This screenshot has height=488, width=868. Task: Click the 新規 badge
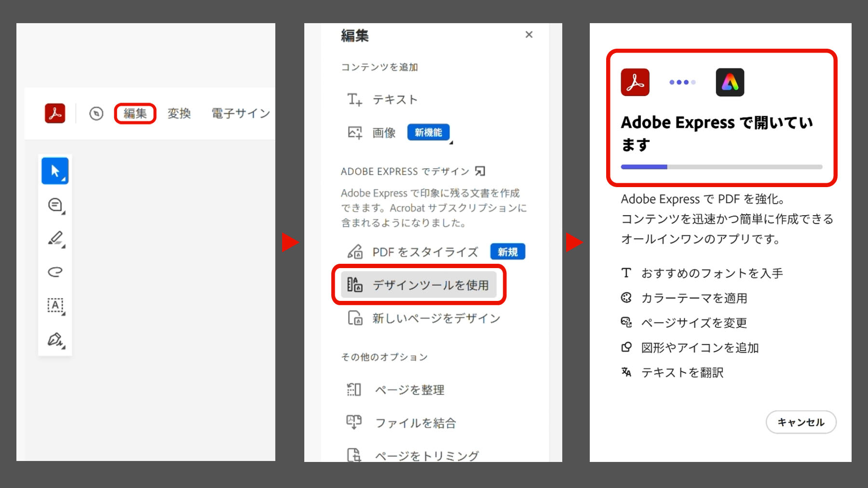pos(507,252)
